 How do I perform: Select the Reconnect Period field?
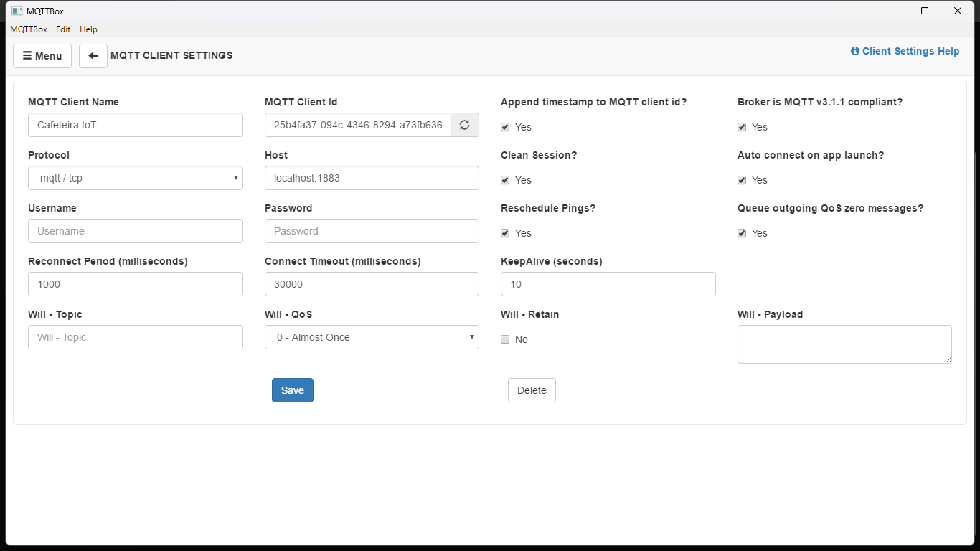coord(136,284)
